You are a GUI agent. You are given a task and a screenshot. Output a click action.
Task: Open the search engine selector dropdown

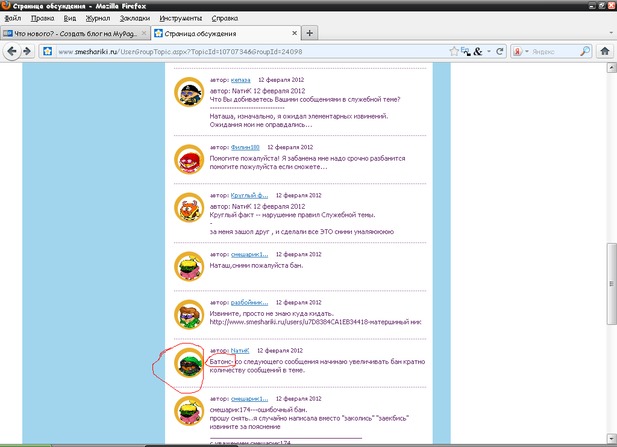[527, 52]
